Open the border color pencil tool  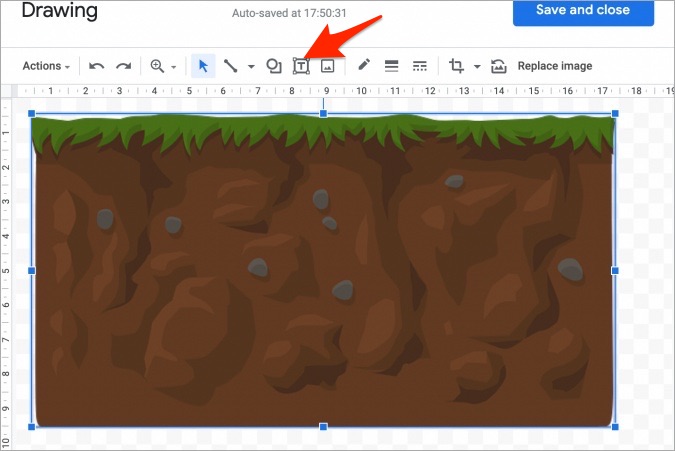(x=364, y=65)
